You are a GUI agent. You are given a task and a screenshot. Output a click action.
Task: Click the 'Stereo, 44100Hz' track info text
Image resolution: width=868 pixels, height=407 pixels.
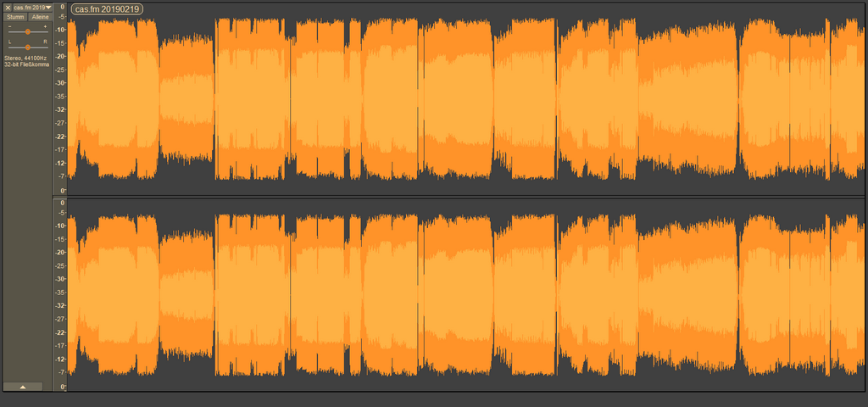25,59
